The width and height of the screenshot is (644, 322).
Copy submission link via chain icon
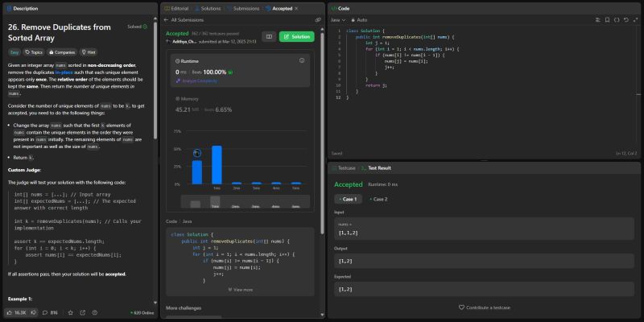[318, 19]
